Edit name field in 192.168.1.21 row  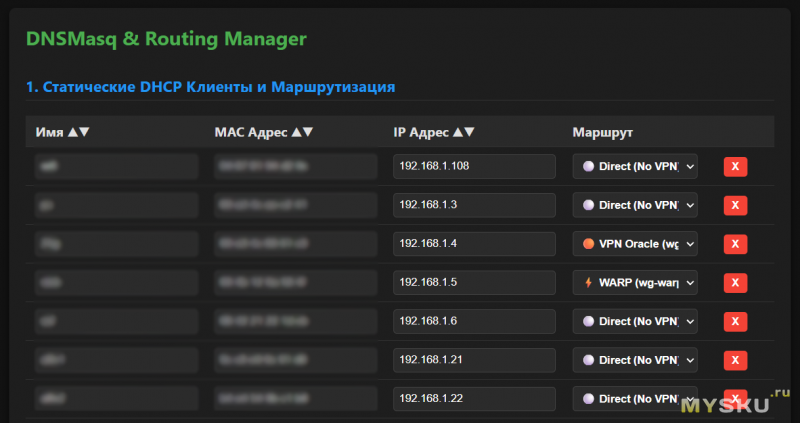click(x=116, y=360)
